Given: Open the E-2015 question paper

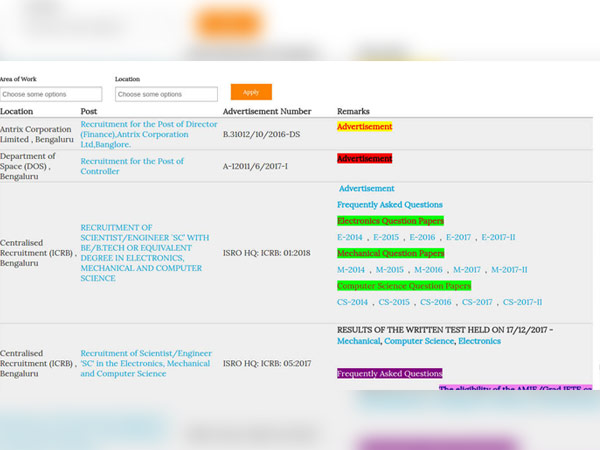Looking at the screenshot, I should 386,237.
